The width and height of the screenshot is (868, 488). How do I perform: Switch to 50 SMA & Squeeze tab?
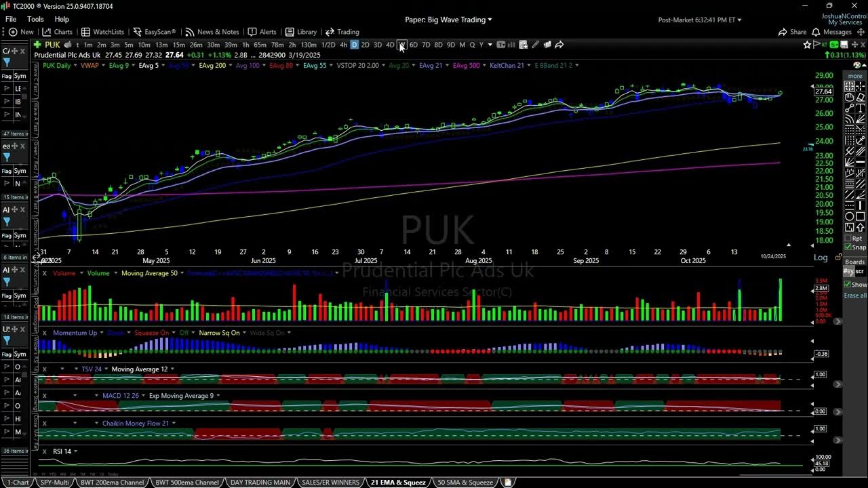(x=465, y=483)
